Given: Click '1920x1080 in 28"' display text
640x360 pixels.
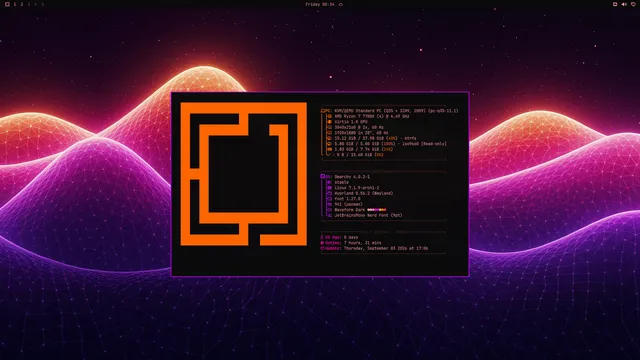Looking at the screenshot, I should pyautogui.click(x=361, y=133).
